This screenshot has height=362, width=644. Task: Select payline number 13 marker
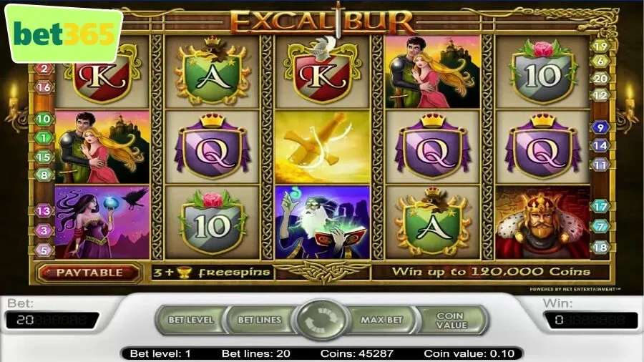(44, 211)
